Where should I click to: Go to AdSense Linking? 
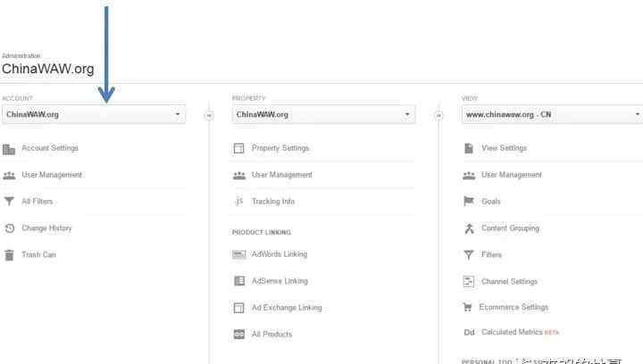279,281
